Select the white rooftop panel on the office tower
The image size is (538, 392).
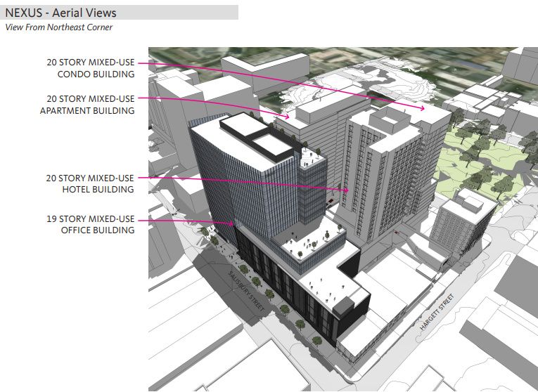[x=267, y=146]
